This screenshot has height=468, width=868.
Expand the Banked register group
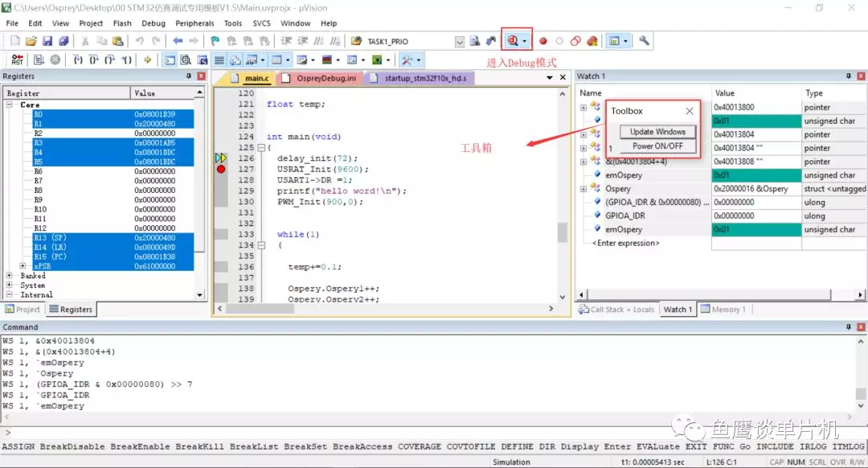tap(10, 275)
